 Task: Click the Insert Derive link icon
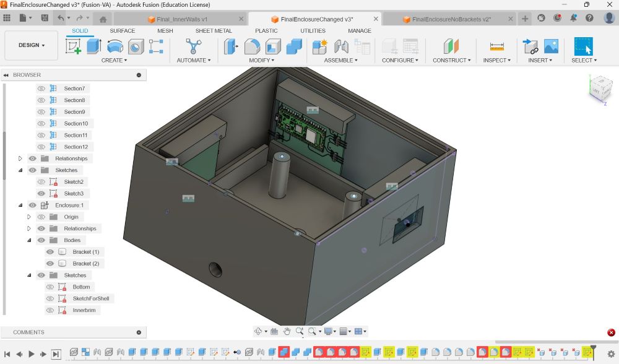click(530, 46)
